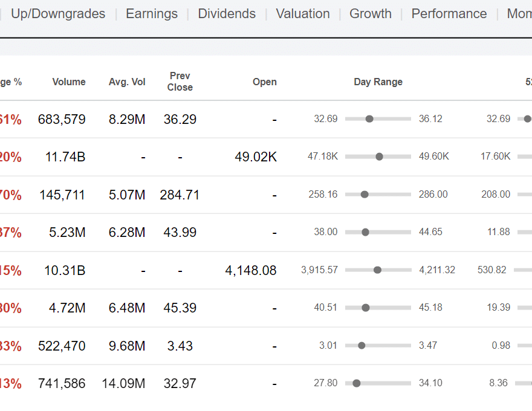Viewport: 532px width, 411px height.
Task: Click day range slider for 38.00–44.65 row
Action: click(x=378, y=232)
